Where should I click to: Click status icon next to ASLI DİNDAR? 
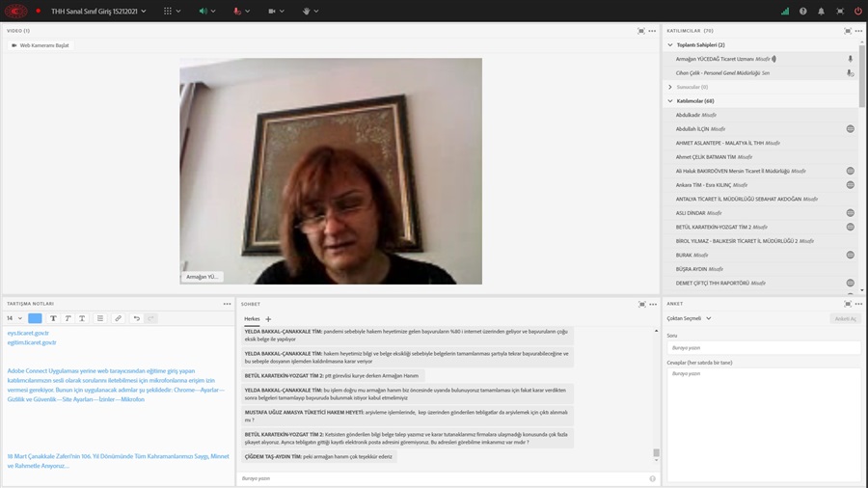click(x=851, y=213)
